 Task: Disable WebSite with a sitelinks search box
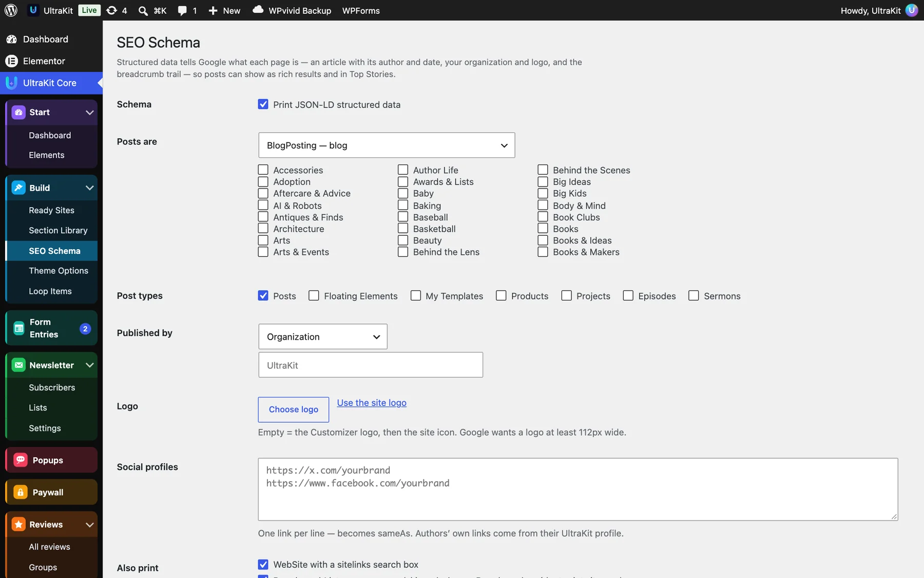coord(263,564)
